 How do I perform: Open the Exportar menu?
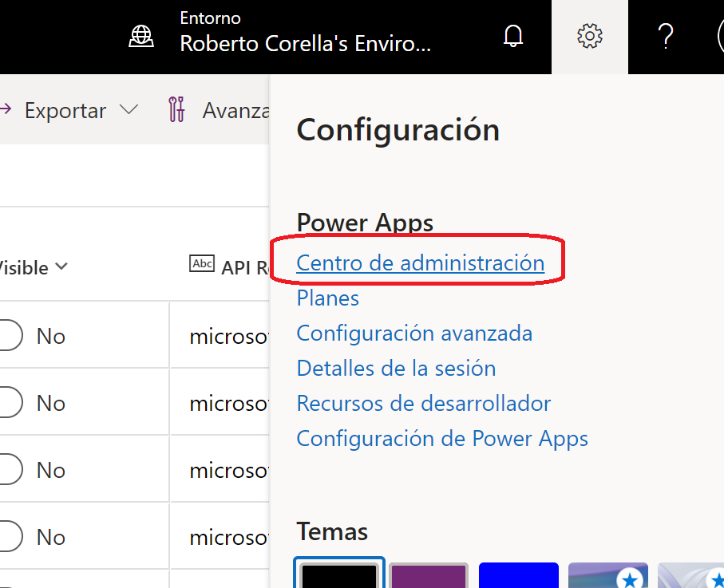pos(65,111)
